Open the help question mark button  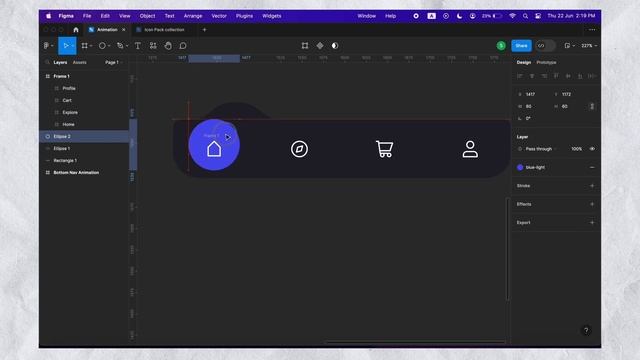(586, 331)
